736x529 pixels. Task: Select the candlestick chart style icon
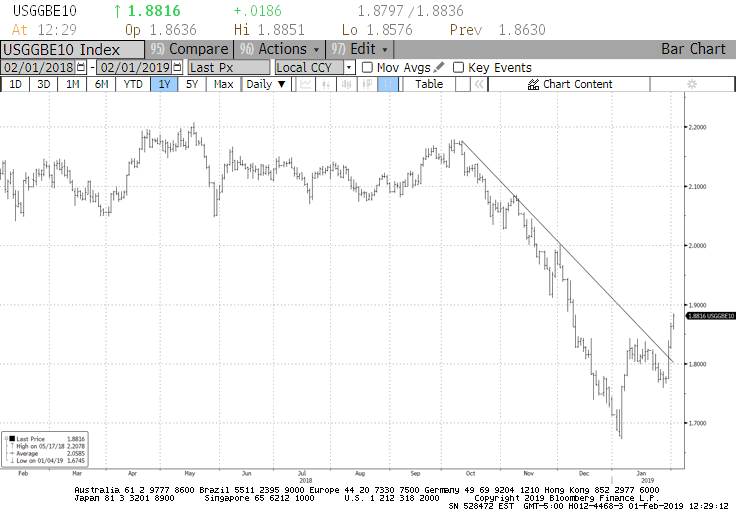click(x=345, y=85)
